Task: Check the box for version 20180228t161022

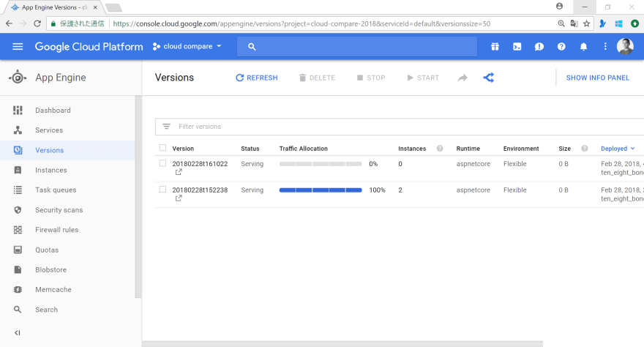Action: pyautogui.click(x=162, y=163)
